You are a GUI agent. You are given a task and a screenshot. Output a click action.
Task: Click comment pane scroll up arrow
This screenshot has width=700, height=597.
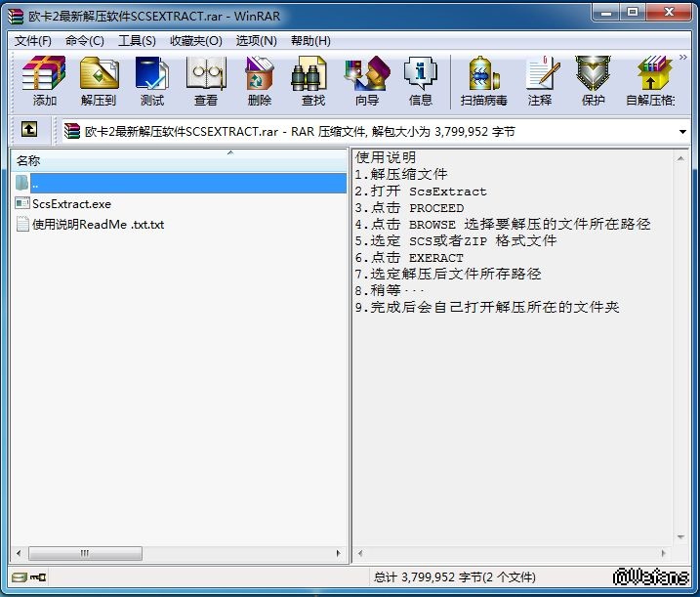pyautogui.click(x=680, y=158)
